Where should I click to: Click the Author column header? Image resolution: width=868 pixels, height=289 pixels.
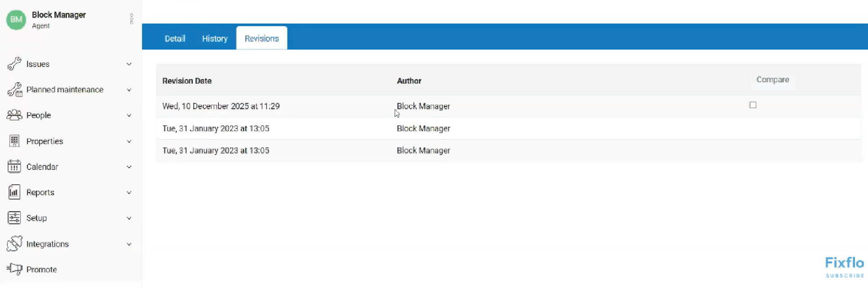(409, 81)
